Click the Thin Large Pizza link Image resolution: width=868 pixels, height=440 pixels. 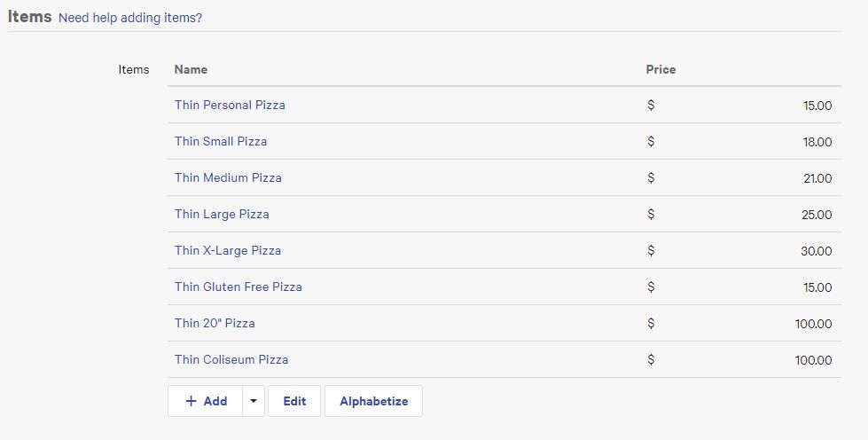[x=222, y=214]
